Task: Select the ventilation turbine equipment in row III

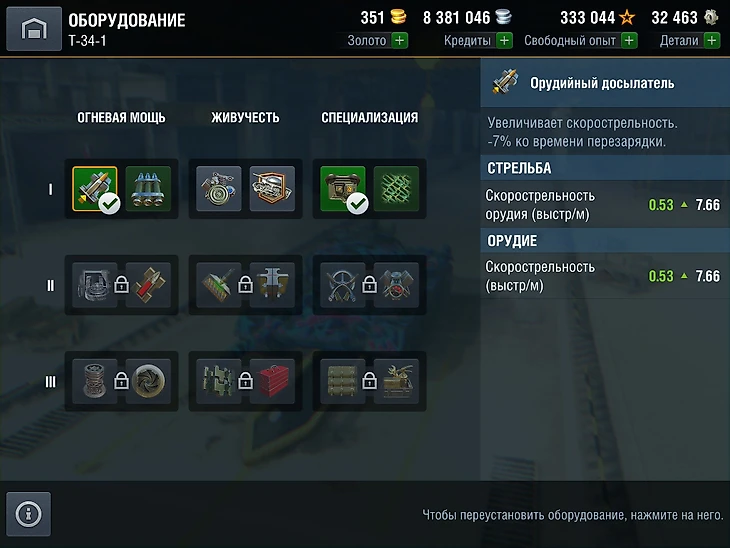Action: coord(148,381)
